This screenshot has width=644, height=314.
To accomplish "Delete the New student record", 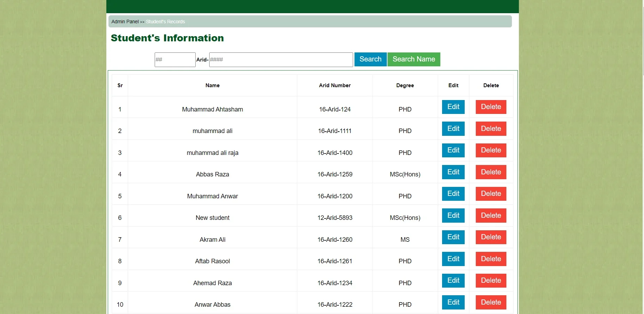I will pyautogui.click(x=491, y=216).
